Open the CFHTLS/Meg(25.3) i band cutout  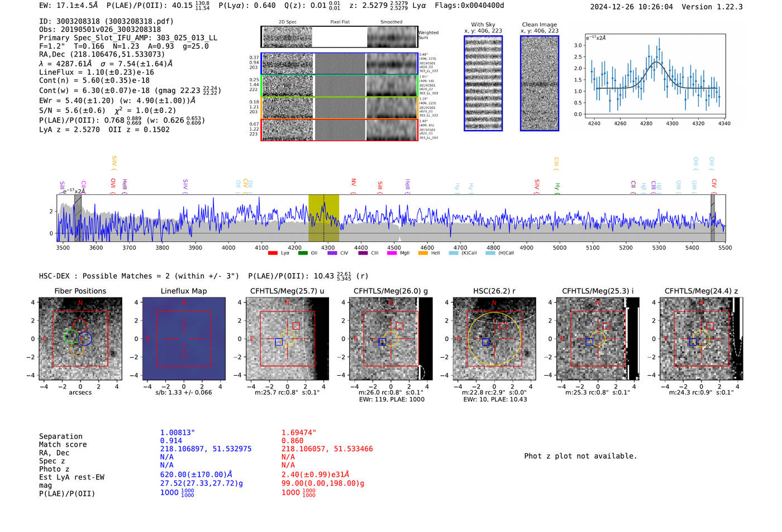pyautogui.click(x=598, y=339)
